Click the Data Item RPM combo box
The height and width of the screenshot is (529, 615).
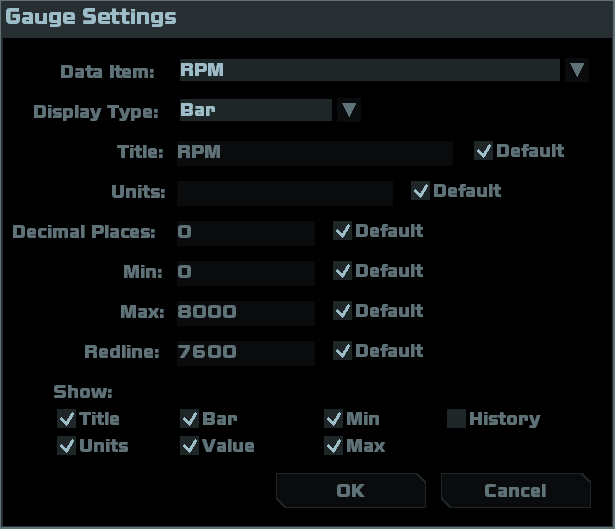(x=368, y=70)
